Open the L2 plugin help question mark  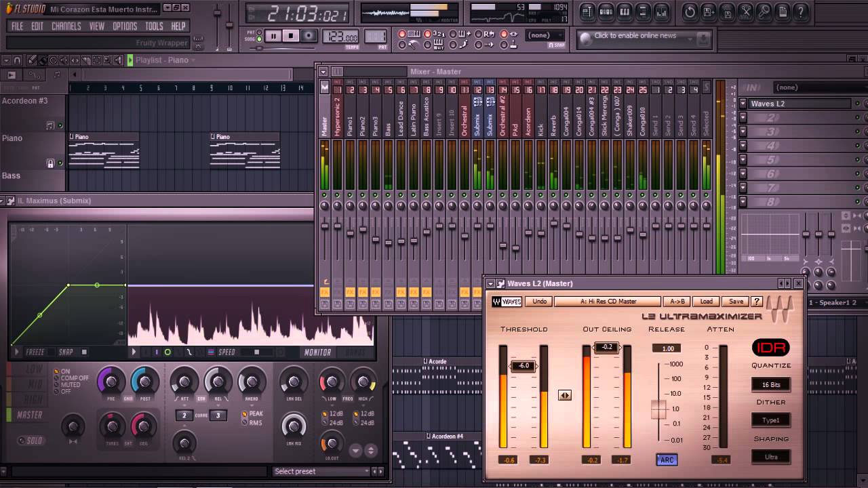pyautogui.click(x=757, y=302)
